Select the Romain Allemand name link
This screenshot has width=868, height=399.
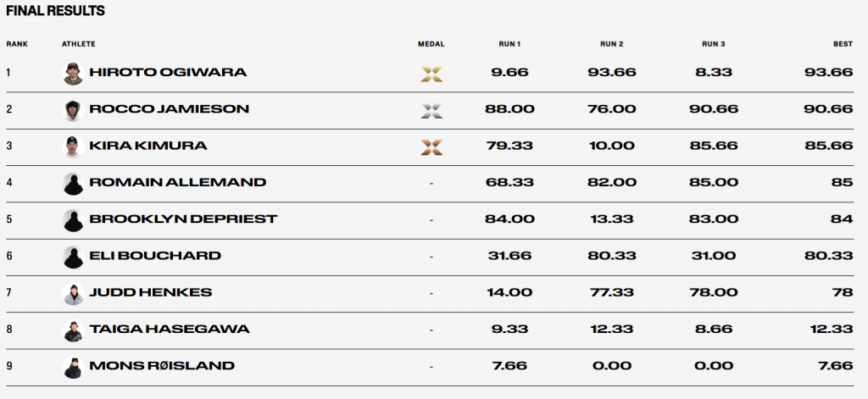click(177, 183)
